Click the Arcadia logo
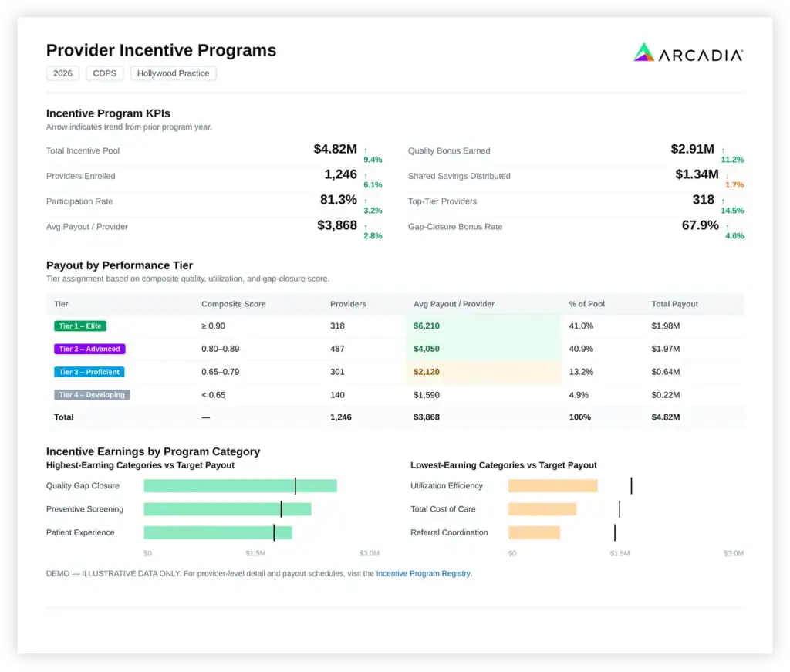 (x=687, y=53)
